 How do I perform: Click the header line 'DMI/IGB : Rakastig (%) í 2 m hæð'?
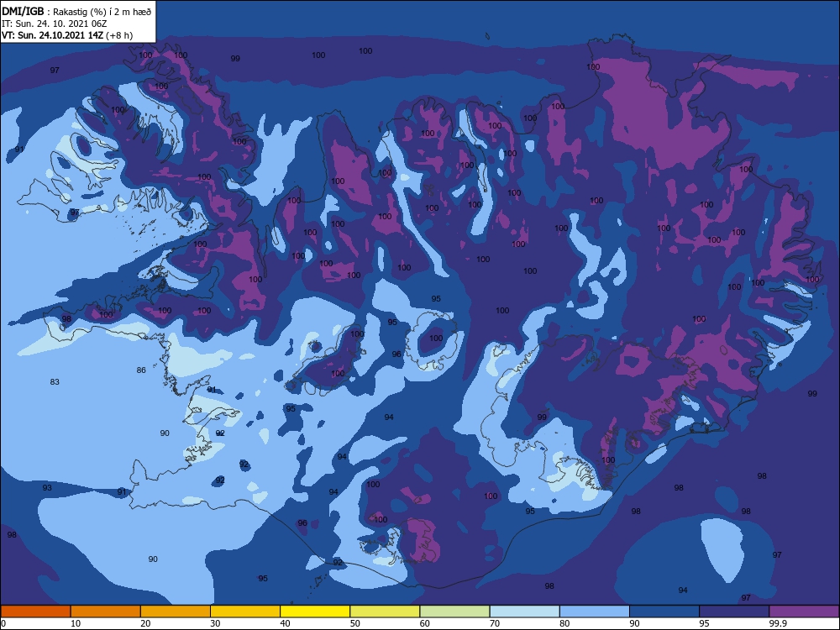click(x=76, y=11)
